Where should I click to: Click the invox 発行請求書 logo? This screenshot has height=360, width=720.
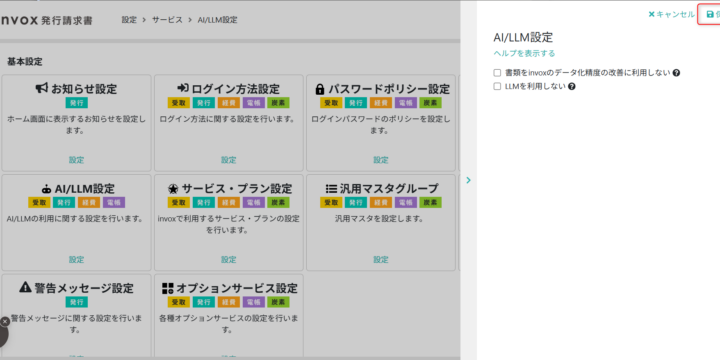click(x=46, y=21)
